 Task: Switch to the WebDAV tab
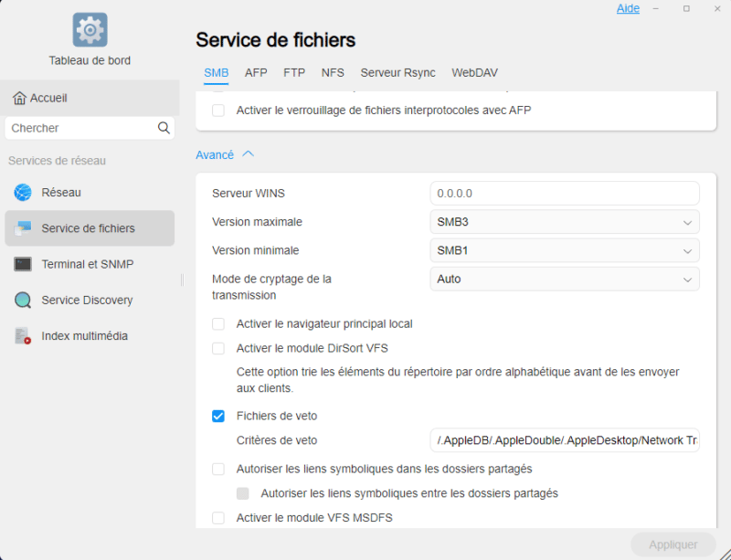tap(474, 73)
